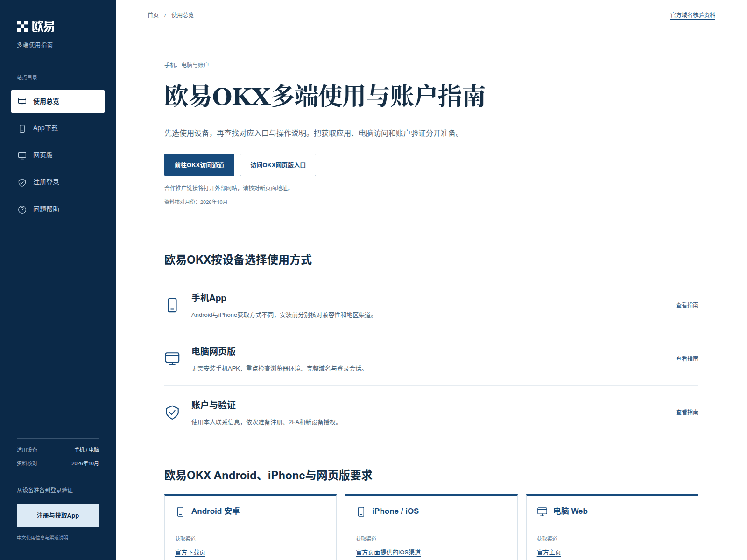The image size is (747, 560).
Task: Click the 电脑 Web card title
Action: (571, 511)
